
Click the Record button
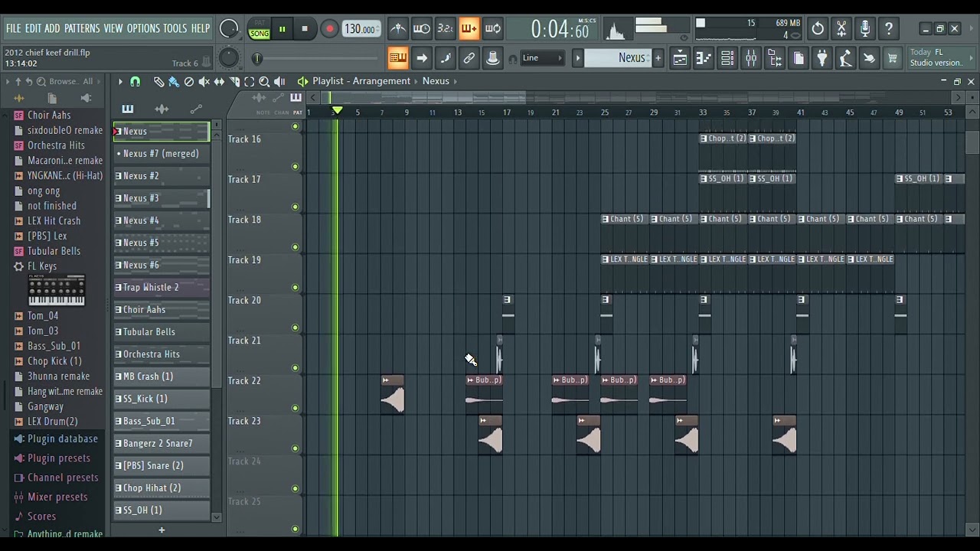click(x=329, y=29)
